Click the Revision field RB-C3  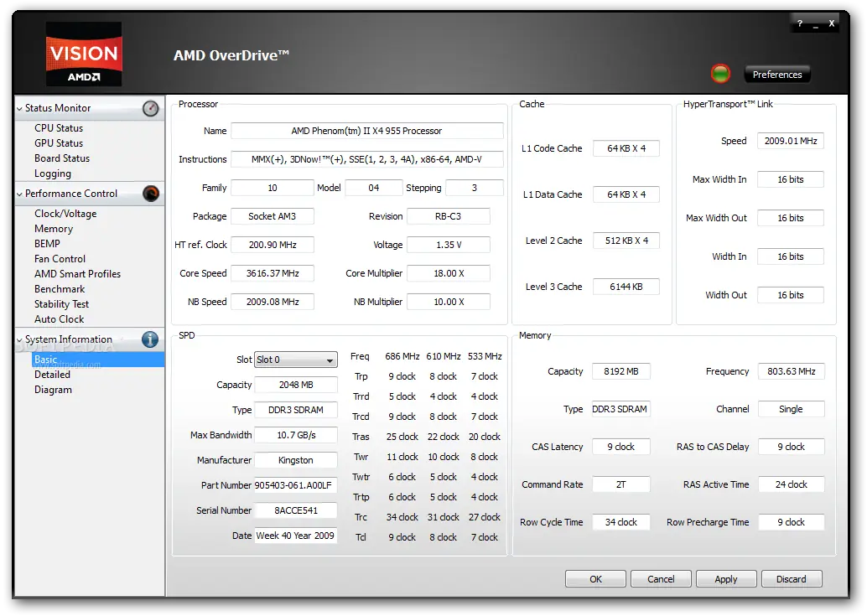point(449,216)
